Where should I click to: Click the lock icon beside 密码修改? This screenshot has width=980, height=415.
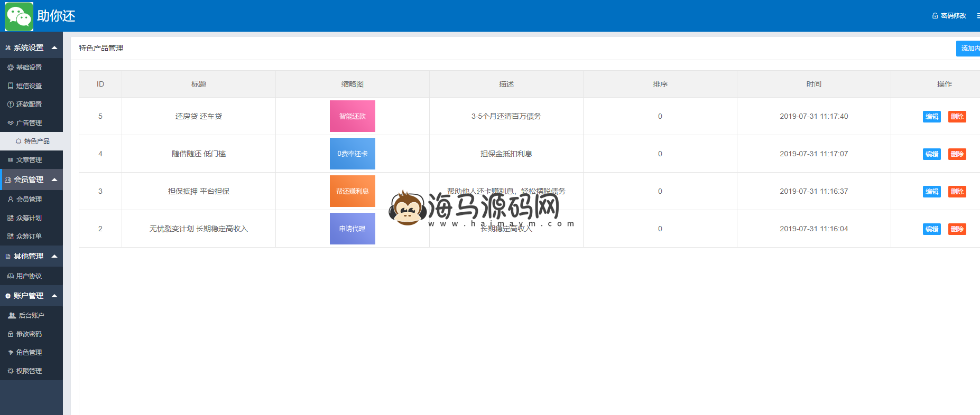coord(935,16)
